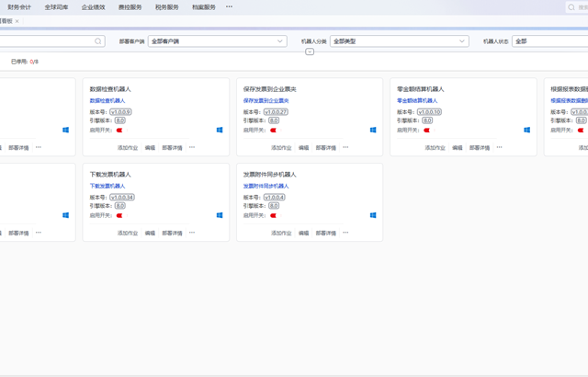Open more options (⋯) on 发票附件同步机器人 card
588x377 pixels.
tap(345, 233)
